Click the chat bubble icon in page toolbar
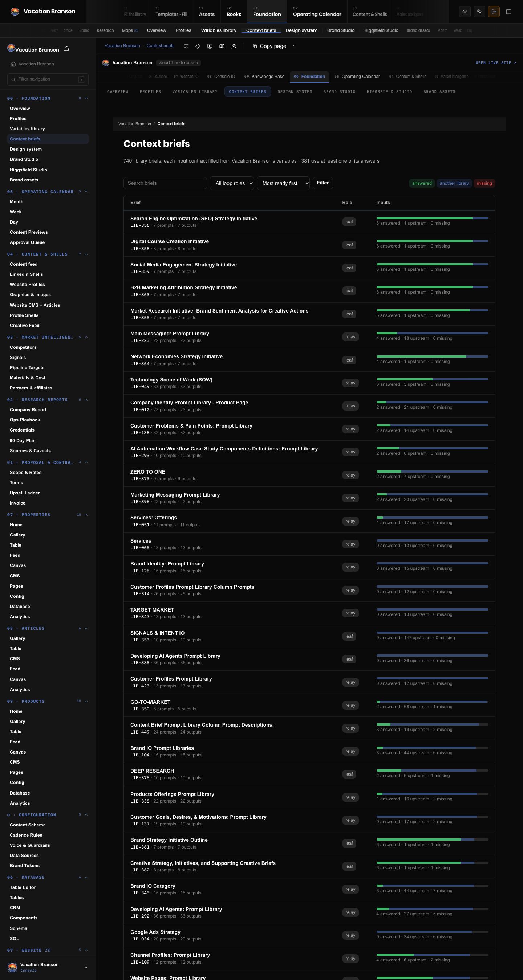523x980 pixels. click(234, 46)
